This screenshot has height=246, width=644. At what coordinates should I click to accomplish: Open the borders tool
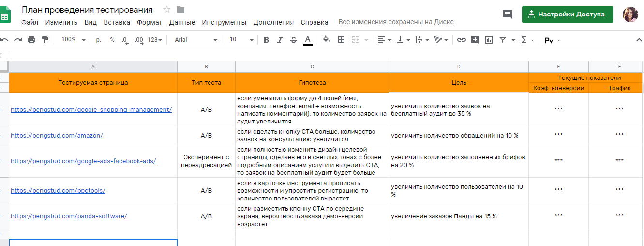tap(341, 40)
